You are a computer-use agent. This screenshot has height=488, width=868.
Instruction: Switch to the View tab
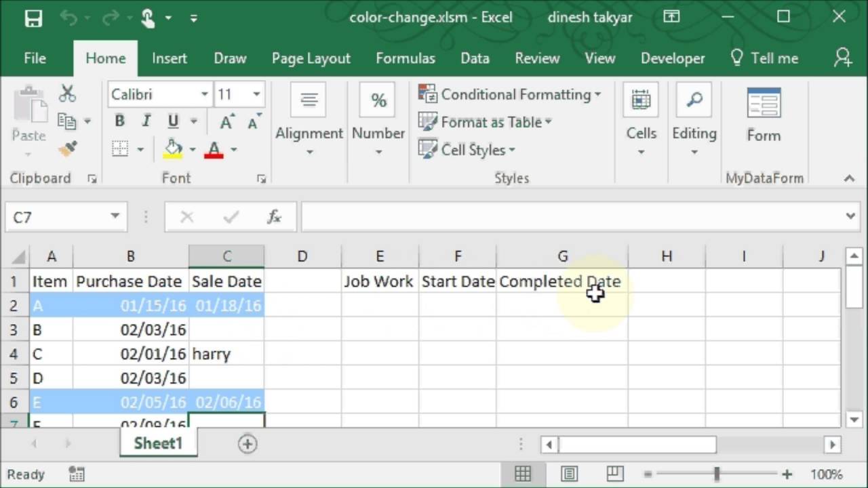(600, 58)
